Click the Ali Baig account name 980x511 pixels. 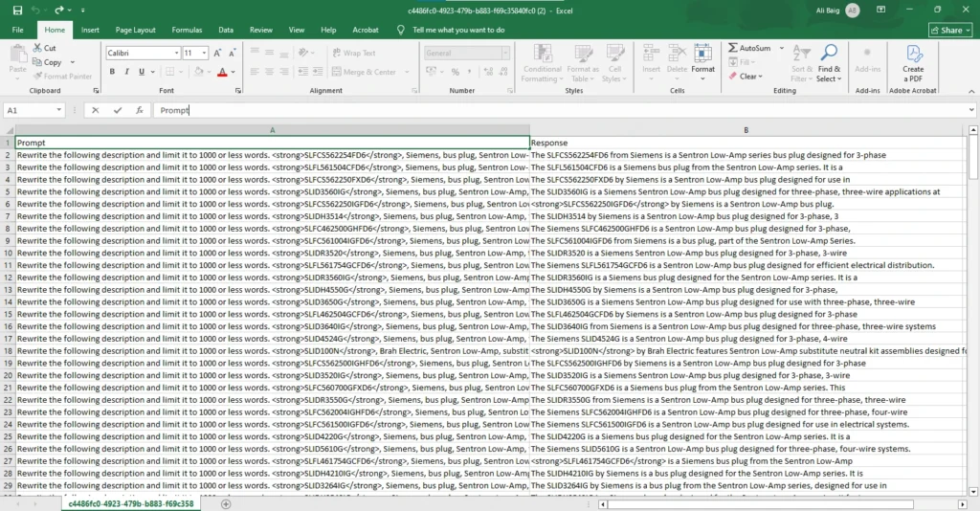pos(828,10)
